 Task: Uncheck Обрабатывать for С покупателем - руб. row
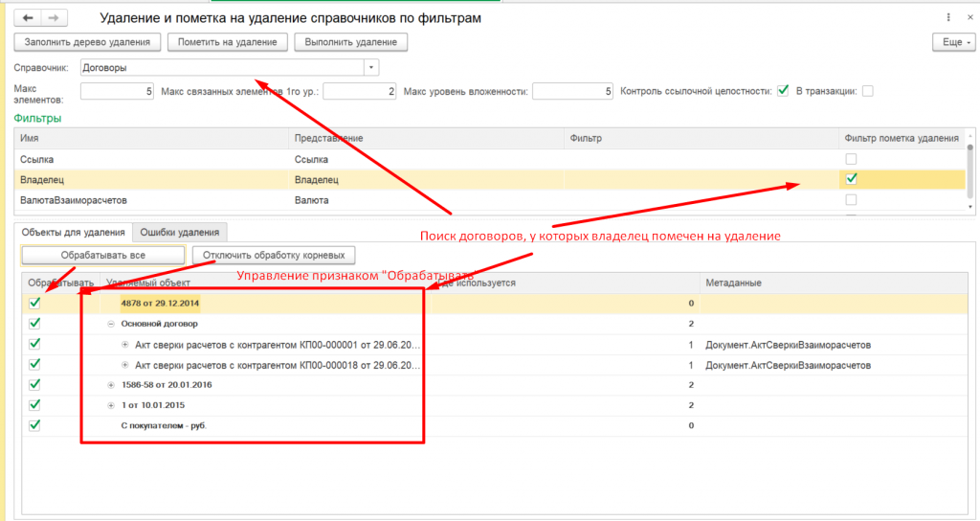click(x=35, y=425)
